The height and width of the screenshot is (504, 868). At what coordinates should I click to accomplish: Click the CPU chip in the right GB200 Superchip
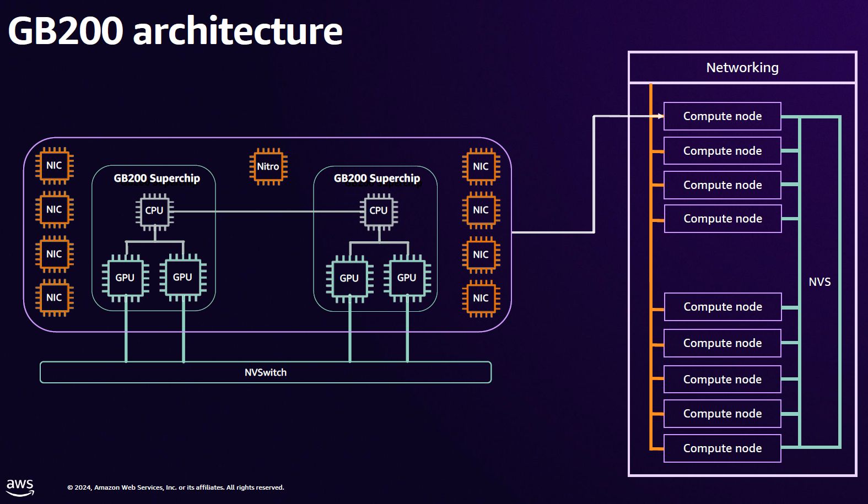(x=379, y=210)
